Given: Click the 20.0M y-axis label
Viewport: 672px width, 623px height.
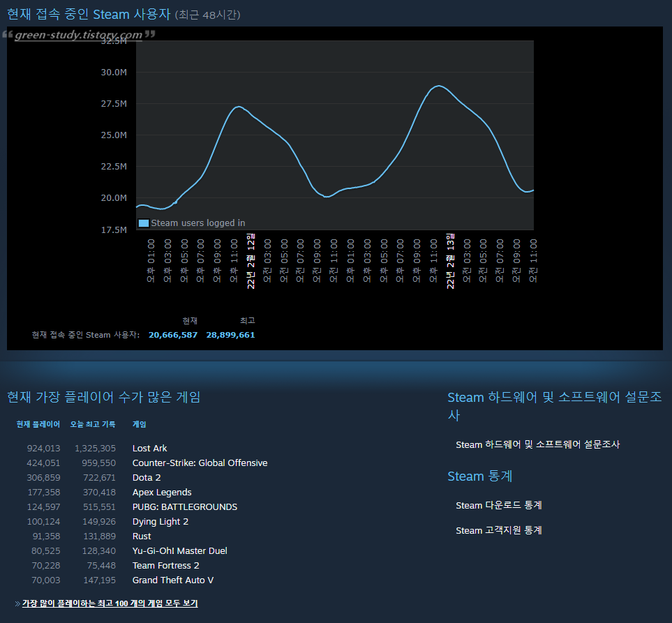Looking at the screenshot, I should (x=114, y=198).
